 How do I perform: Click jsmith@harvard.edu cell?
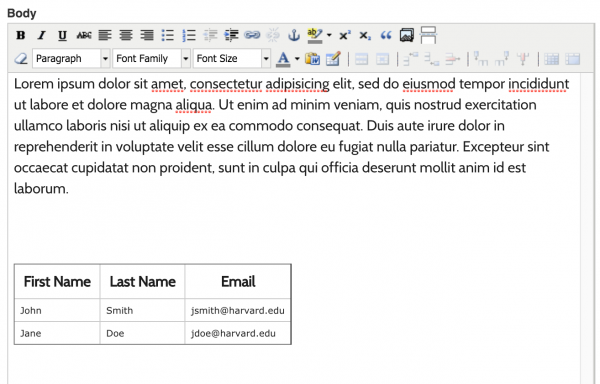(238, 310)
